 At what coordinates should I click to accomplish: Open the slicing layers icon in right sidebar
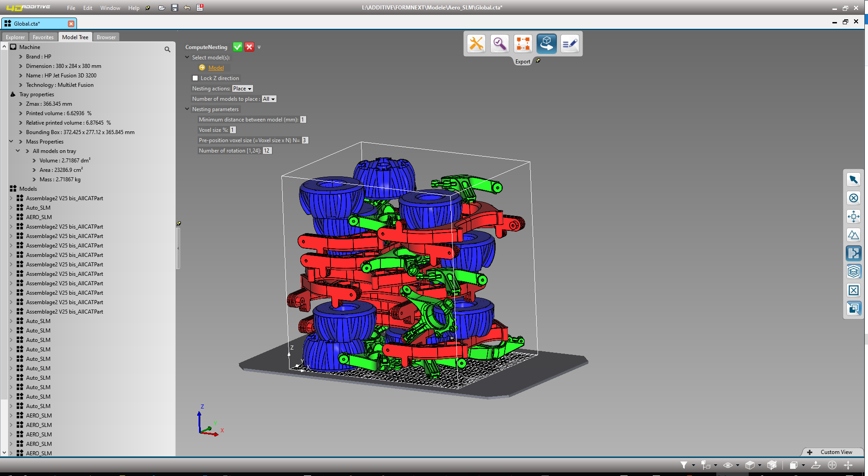[854, 271]
